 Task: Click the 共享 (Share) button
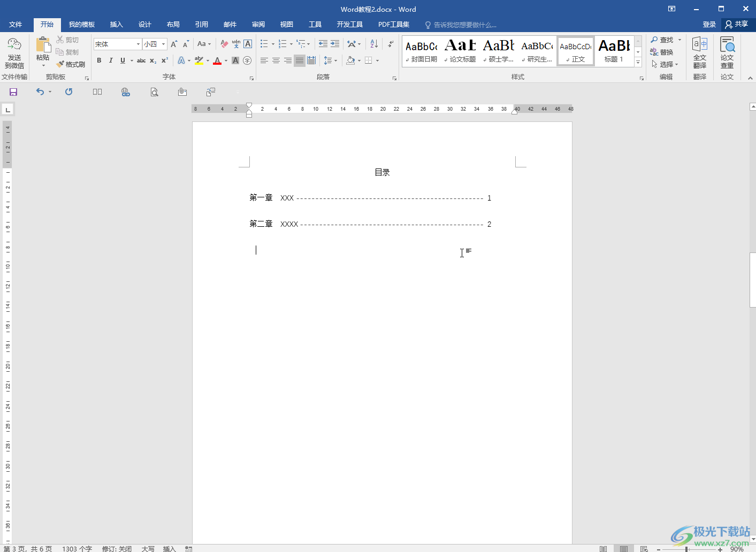pyautogui.click(x=737, y=24)
